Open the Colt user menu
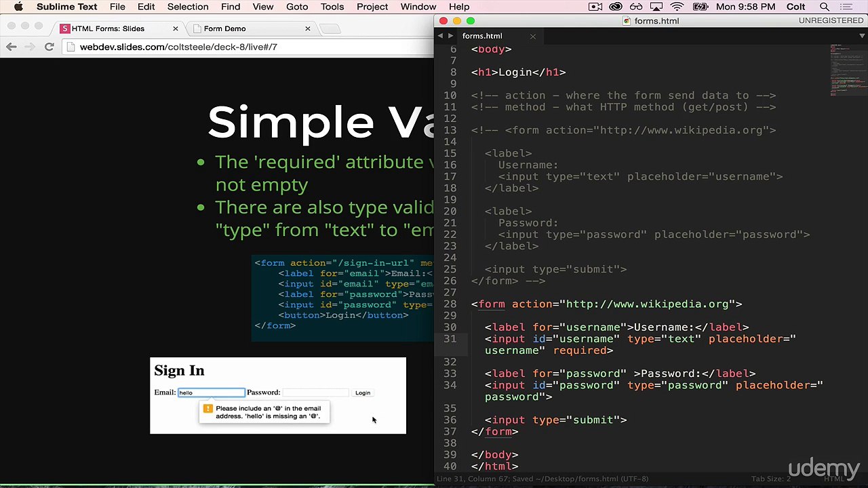Screen dimensions: 868x488 pyautogui.click(x=795, y=7)
